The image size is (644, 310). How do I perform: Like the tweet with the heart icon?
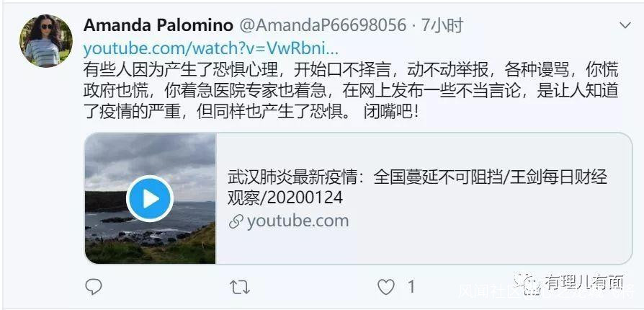click(x=385, y=287)
